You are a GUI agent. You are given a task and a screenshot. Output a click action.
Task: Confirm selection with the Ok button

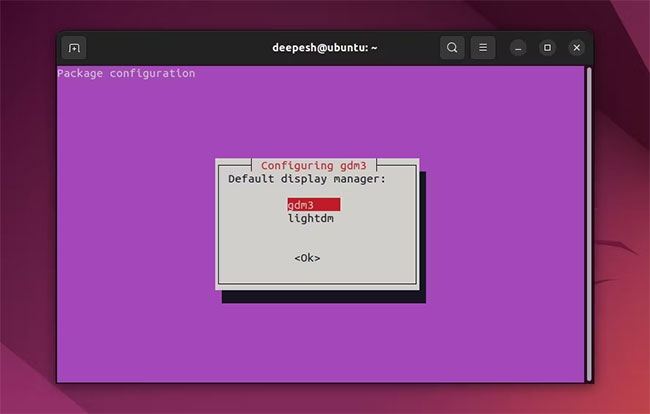(307, 258)
